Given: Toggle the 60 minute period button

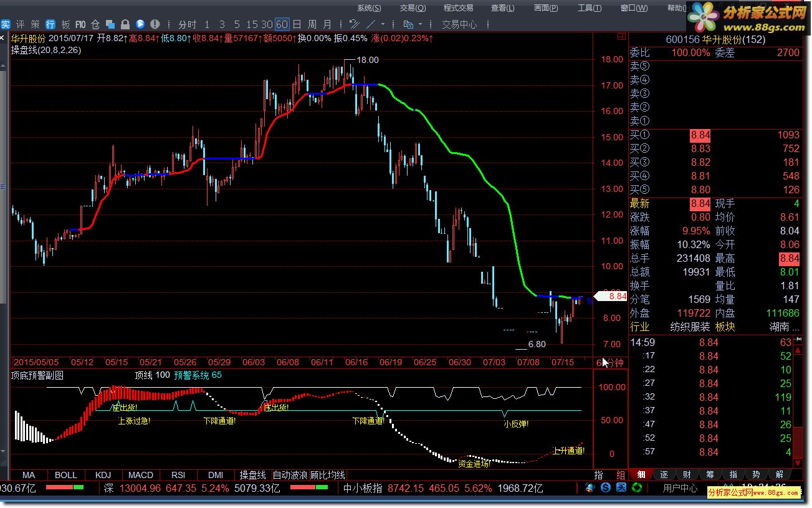Looking at the screenshot, I should pos(282,24).
